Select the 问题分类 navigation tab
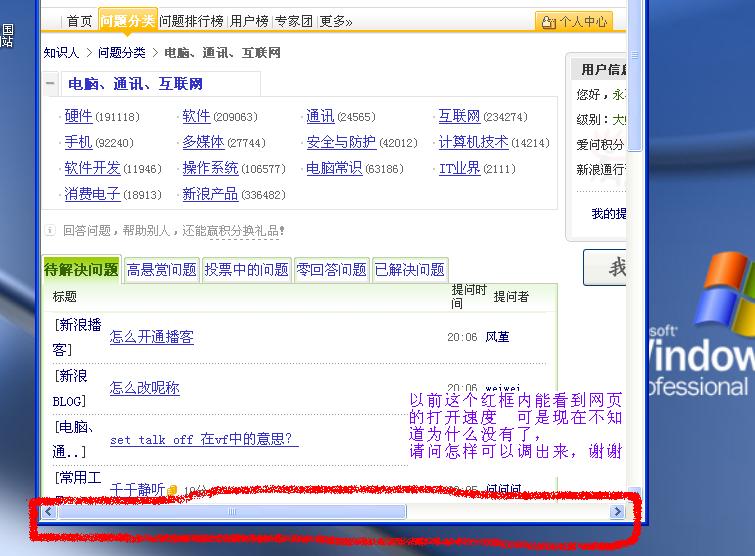The image size is (755, 556). point(128,21)
